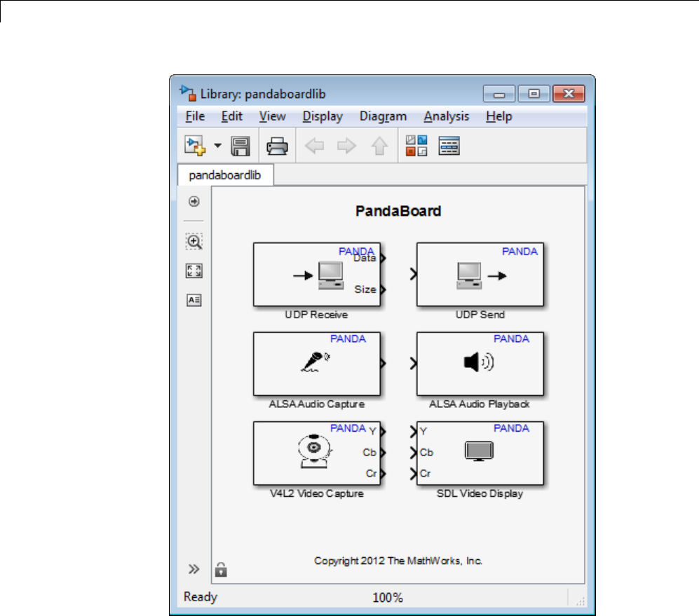This screenshot has width=699, height=616.
Task: Click the Save floppy disk icon
Action: click(240, 146)
